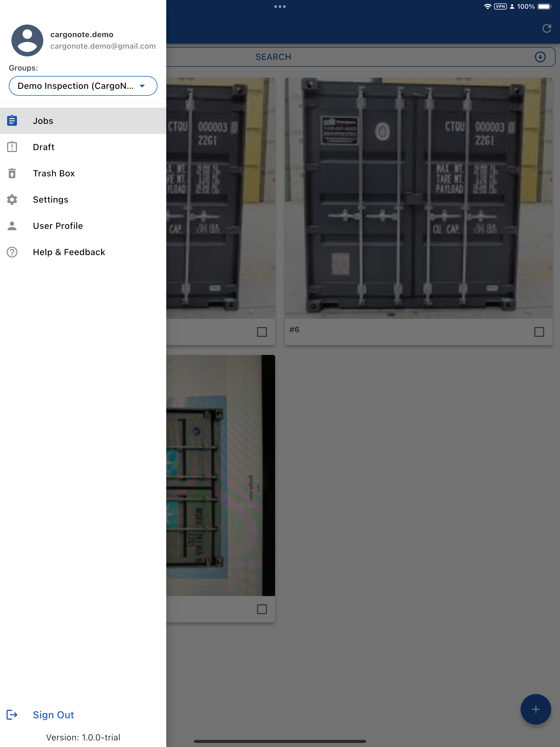Open User Profile page
This screenshot has height=747, width=560.
(x=83, y=226)
